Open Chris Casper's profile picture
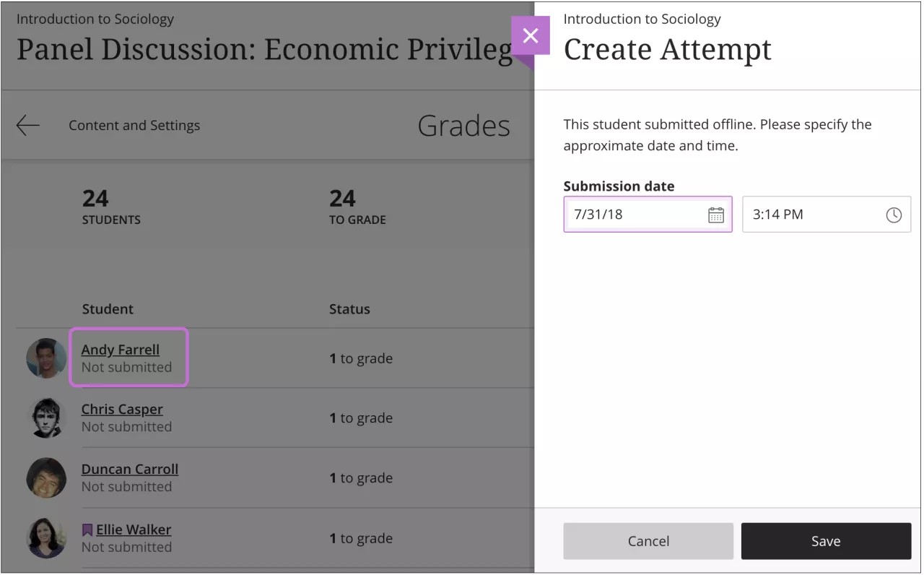924x575 pixels. pos(46,418)
